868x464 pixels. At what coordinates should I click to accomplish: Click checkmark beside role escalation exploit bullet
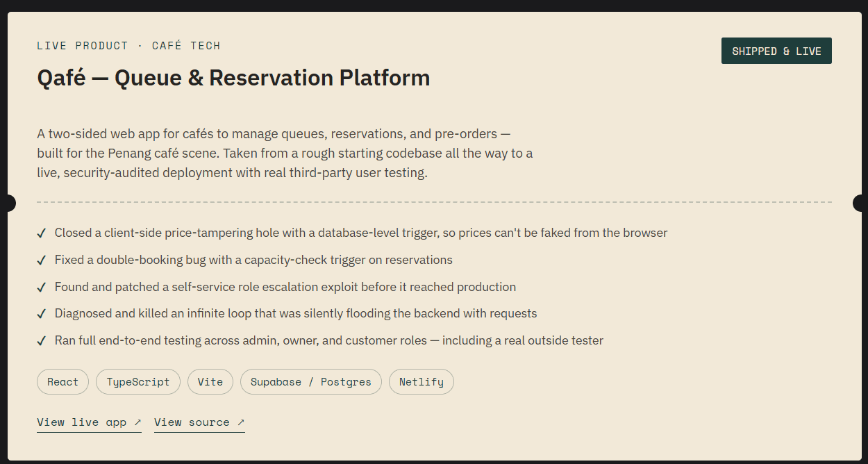pyautogui.click(x=42, y=287)
